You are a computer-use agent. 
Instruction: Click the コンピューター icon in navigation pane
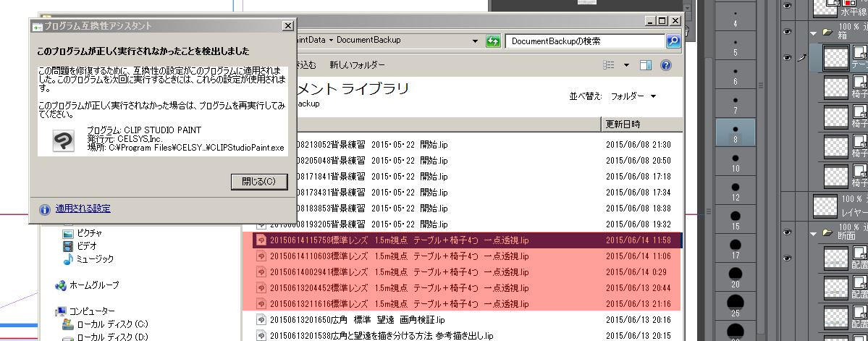point(61,311)
